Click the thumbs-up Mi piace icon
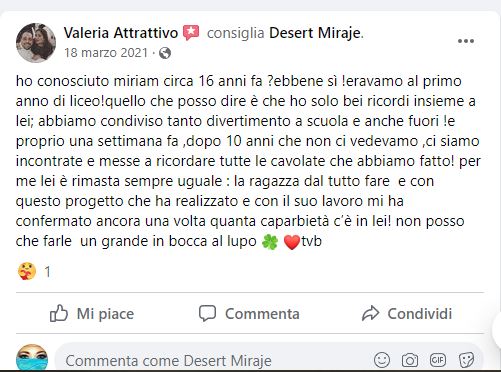 (59, 313)
